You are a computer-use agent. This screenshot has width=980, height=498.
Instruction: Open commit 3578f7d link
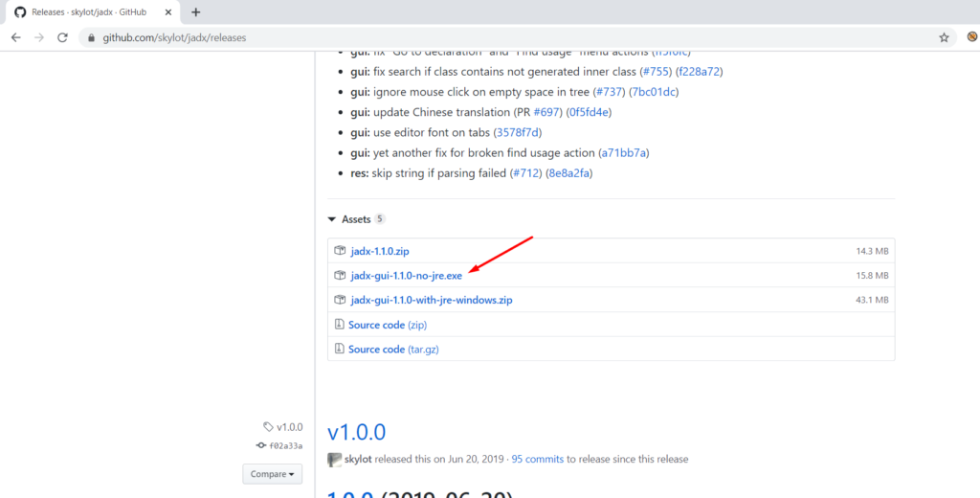(x=518, y=132)
